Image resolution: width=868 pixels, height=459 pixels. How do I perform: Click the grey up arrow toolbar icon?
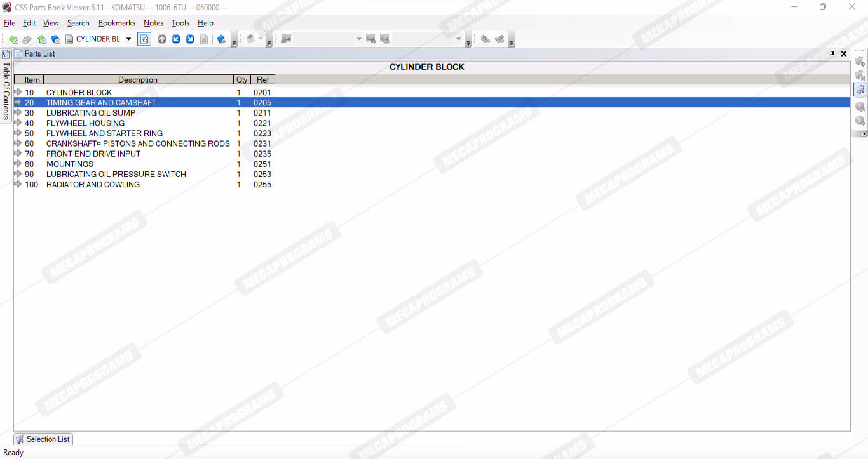click(x=162, y=39)
